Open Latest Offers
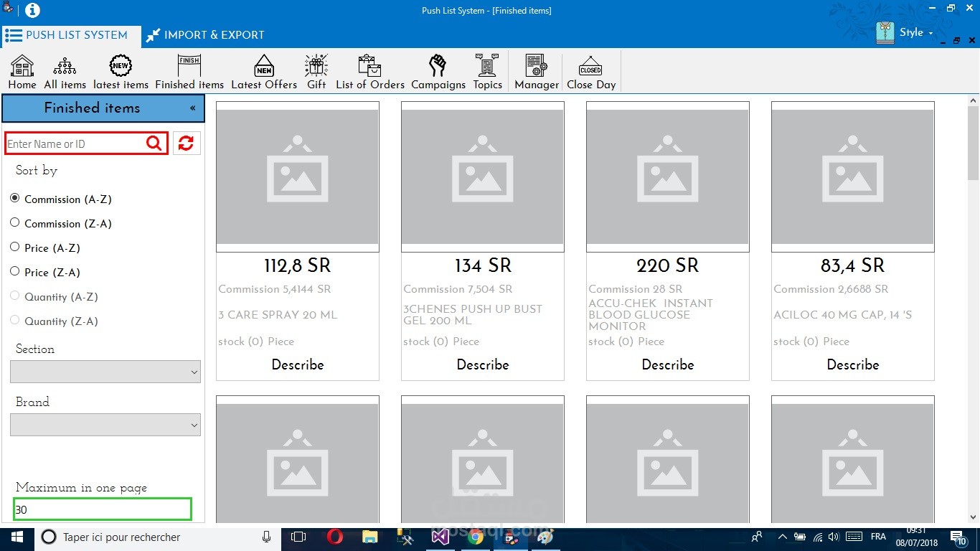Image resolution: width=980 pixels, height=551 pixels. [x=264, y=72]
